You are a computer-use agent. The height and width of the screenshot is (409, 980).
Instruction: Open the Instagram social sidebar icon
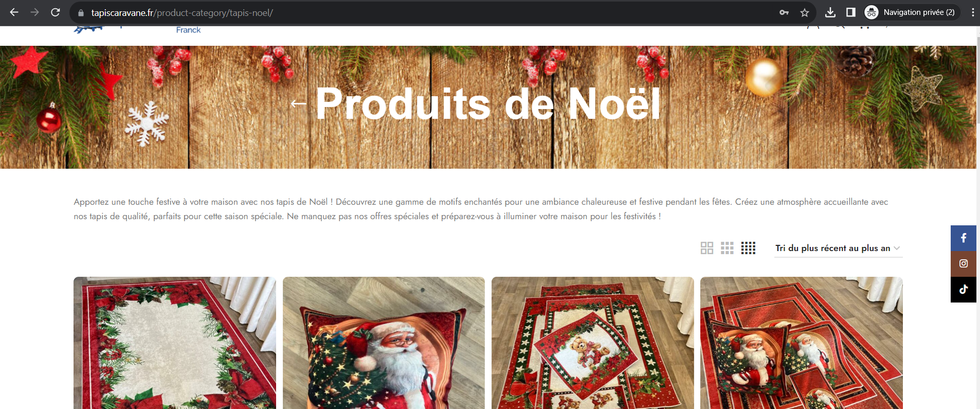point(963,263)
